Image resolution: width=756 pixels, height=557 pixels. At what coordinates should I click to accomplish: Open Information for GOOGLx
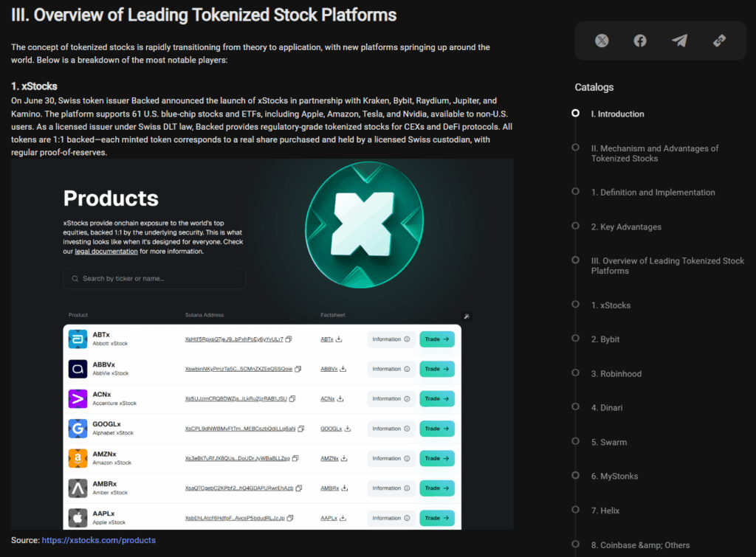click(x=391, y=429)
